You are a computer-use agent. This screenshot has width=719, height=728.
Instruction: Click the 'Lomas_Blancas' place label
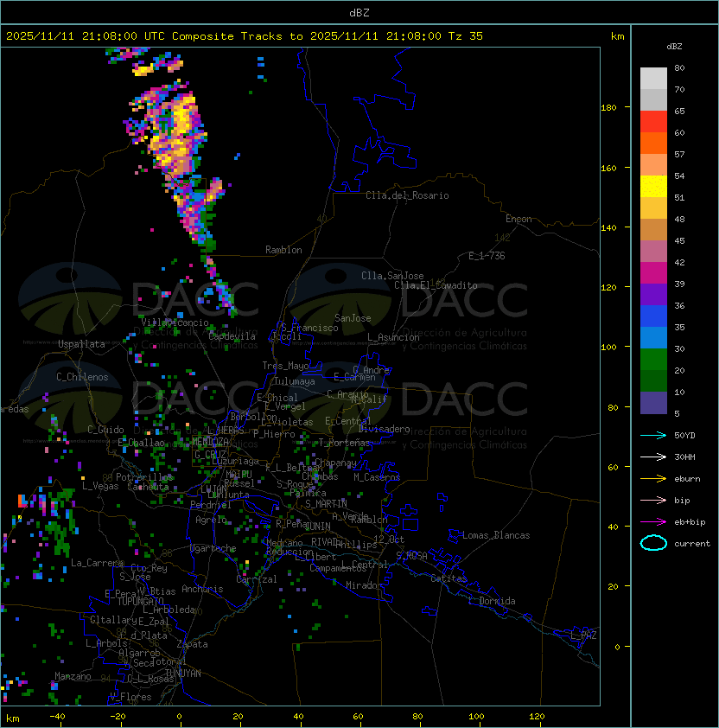[496, 535]
